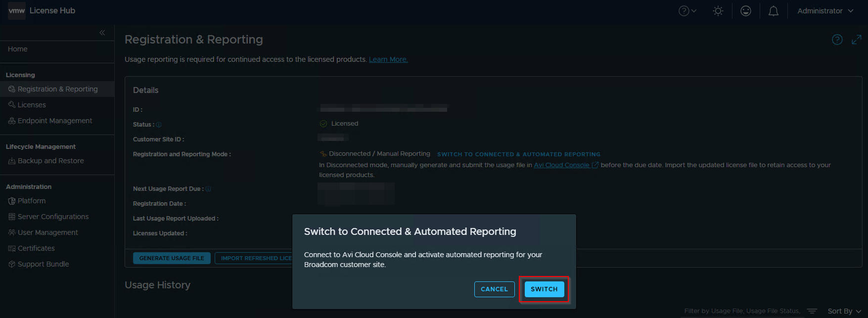The height and width of the screenshot is (318, 868).
Task: Click the Registration & Reporting sidebar icon
Action: [x=12, y=89]
